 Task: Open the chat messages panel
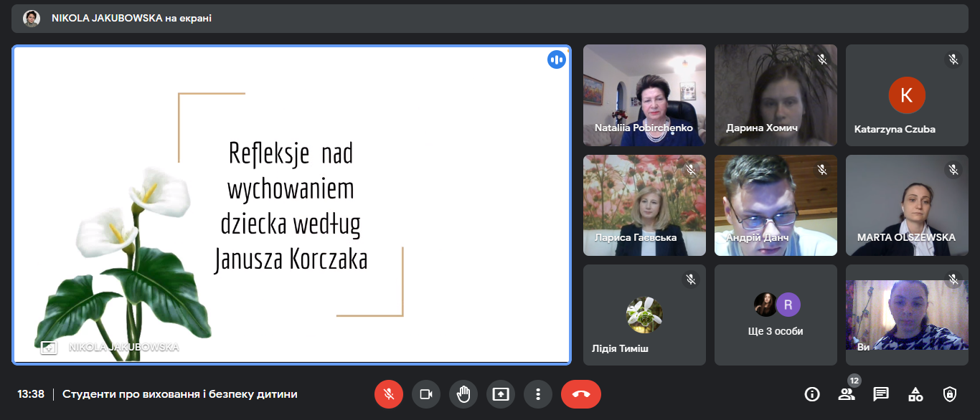coord(881,394)
